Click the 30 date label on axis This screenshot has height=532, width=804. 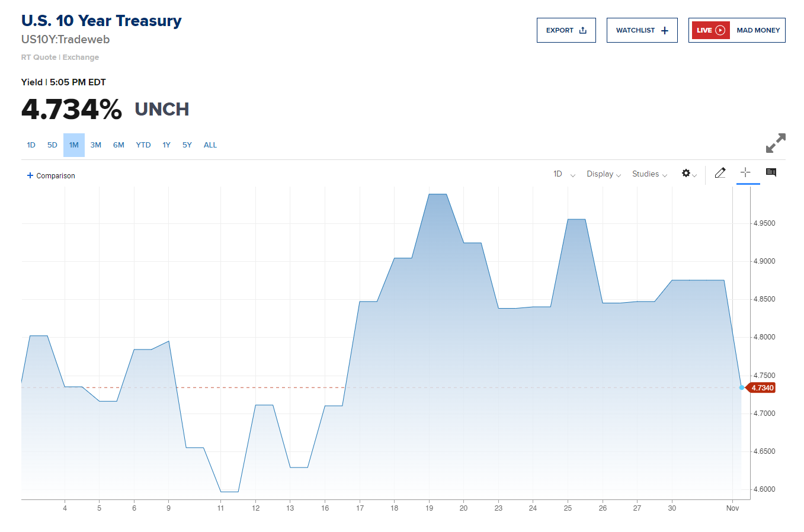pos(672,508)
